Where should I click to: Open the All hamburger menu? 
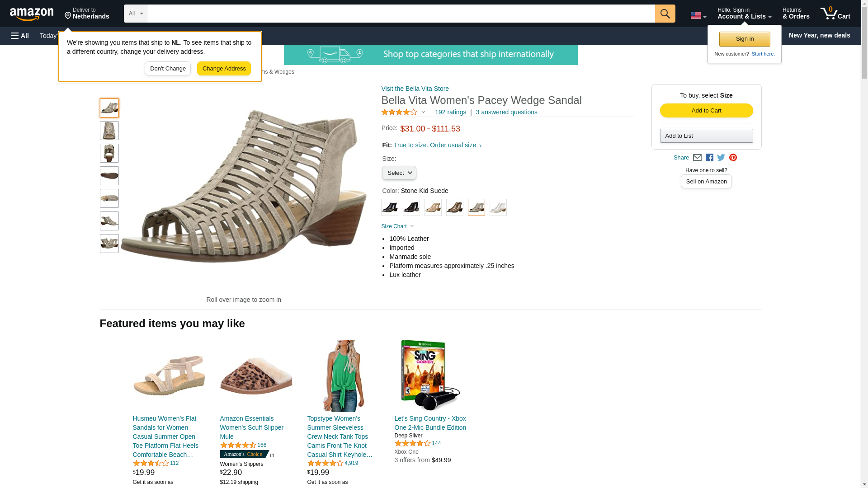(20, 36)
